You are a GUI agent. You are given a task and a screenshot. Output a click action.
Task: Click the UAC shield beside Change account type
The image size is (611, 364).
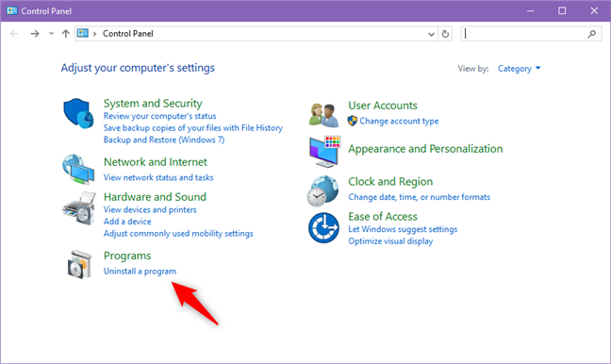pos(353,121)
